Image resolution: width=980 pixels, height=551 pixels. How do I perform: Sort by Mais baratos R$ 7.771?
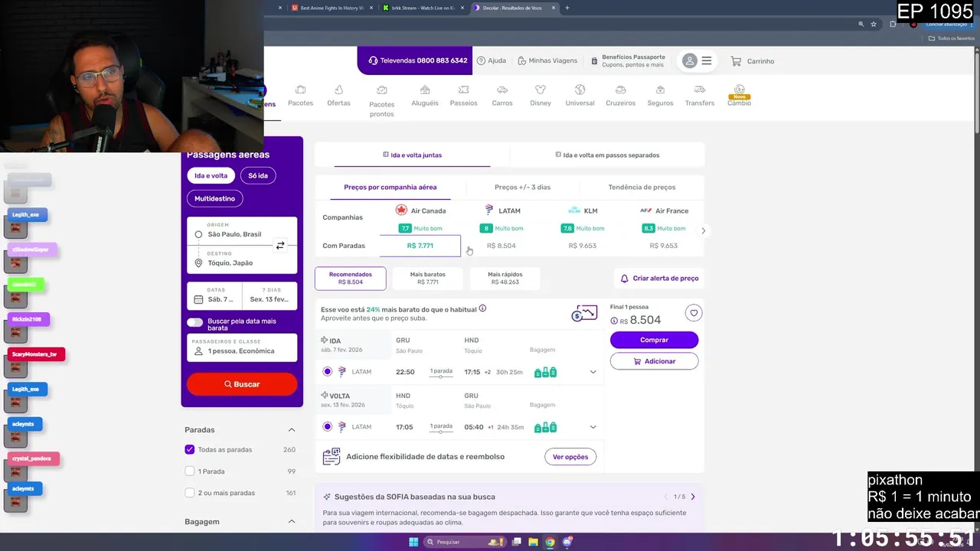pyautogui.click(x=428, y=279)
